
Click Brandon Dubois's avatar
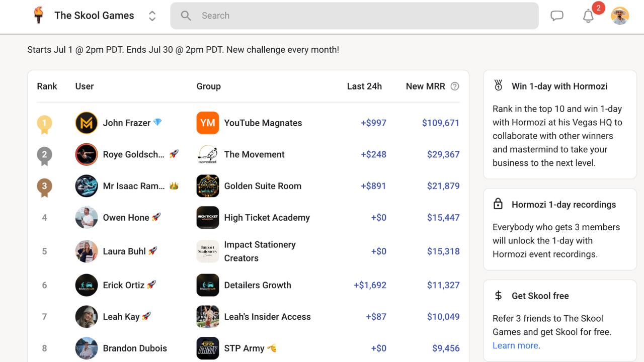click(x=87, y=348)
